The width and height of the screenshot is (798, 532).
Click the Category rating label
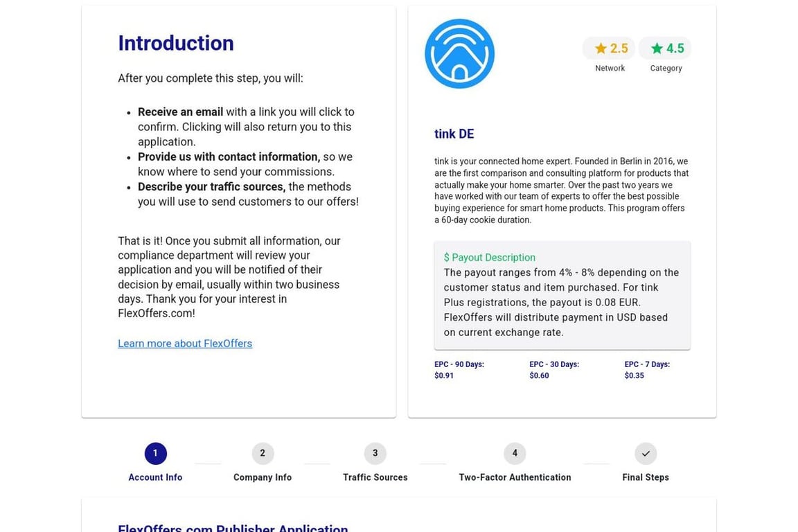click(666, 68)
